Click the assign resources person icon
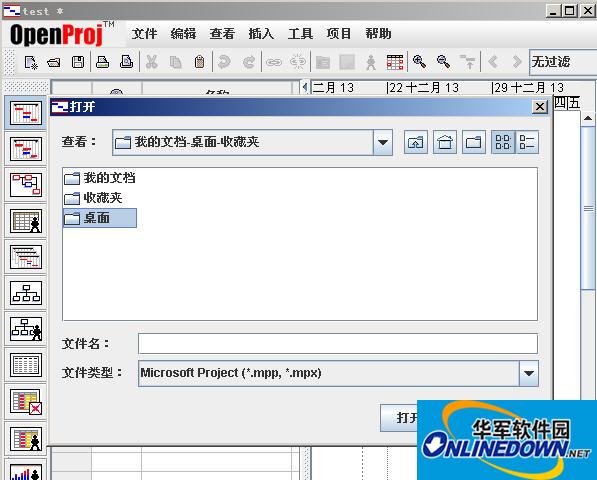 (x=370, y=62)
